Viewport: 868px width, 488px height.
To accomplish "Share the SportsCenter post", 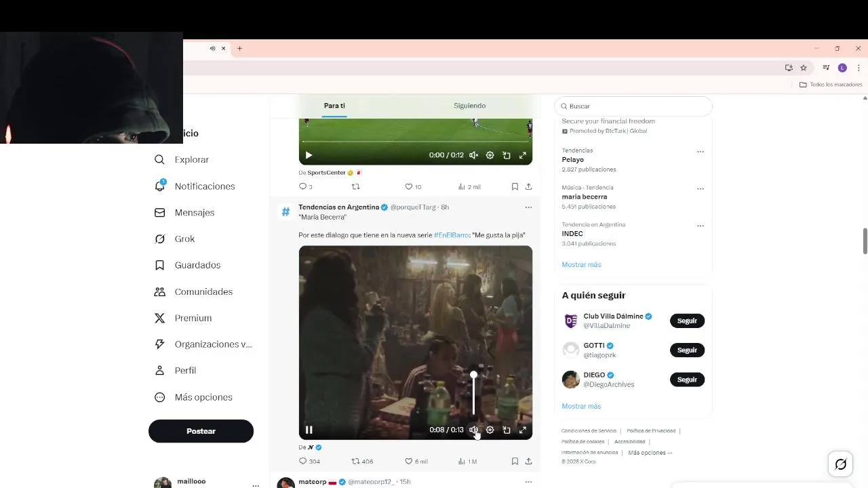I will tap(528, 186).
